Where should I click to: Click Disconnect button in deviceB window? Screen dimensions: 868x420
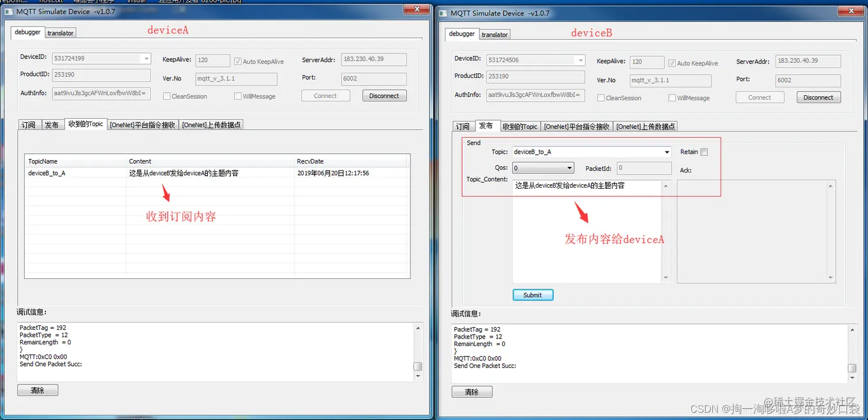819,98
